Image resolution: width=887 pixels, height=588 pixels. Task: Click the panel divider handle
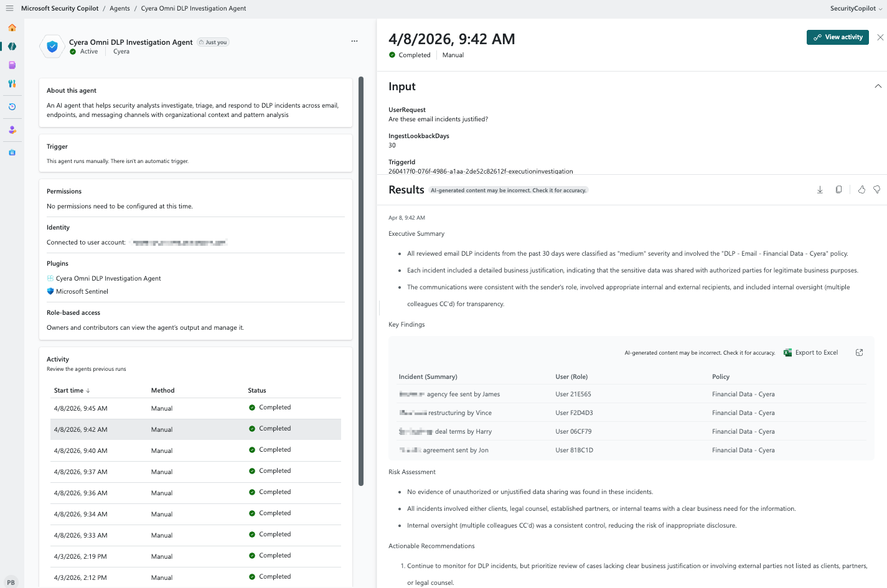coord(379,307)
